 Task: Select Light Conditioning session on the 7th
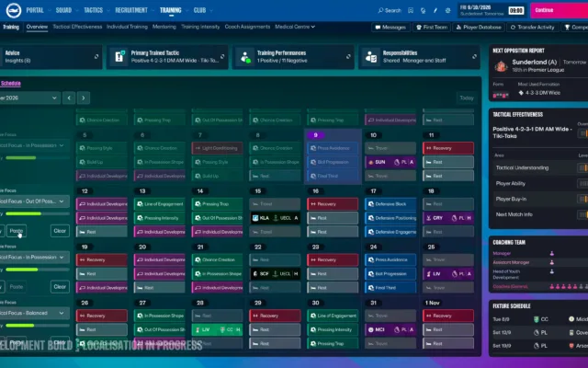pyautogui.click(x=217, y=148)
